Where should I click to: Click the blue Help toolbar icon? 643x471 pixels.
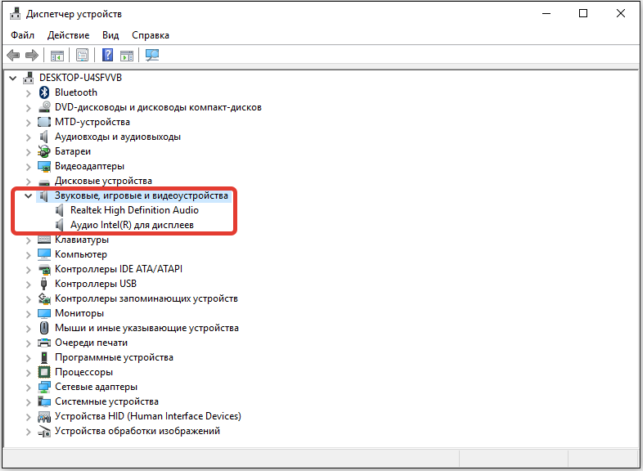click(x=107, y=55)
